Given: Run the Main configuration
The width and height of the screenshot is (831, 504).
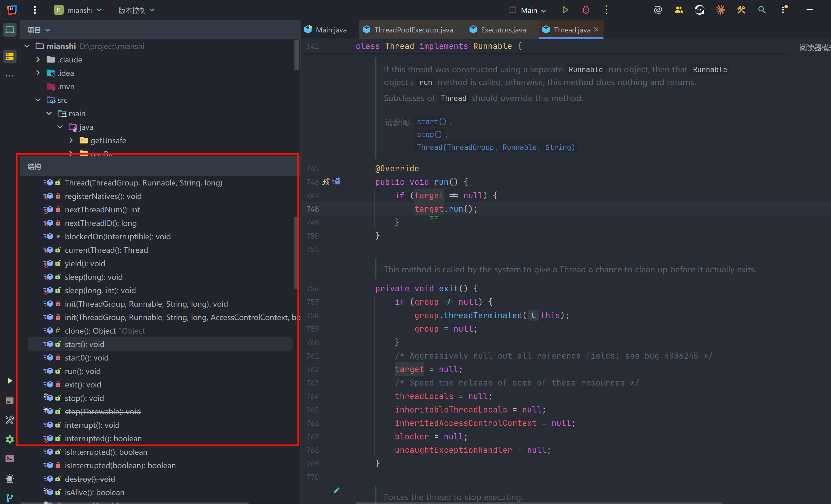Looking at the screenshot, I should 565,10.
